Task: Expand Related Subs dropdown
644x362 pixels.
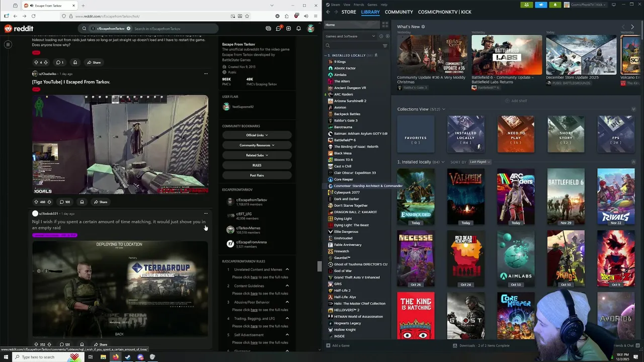Action: (x=257, y=155)
